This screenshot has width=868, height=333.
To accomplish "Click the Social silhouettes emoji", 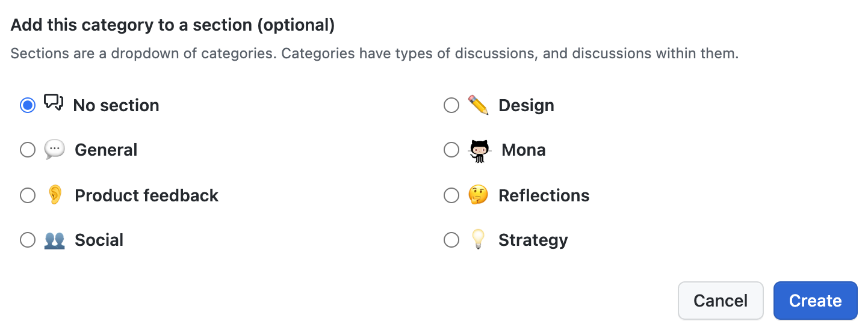I will [54, 240].
